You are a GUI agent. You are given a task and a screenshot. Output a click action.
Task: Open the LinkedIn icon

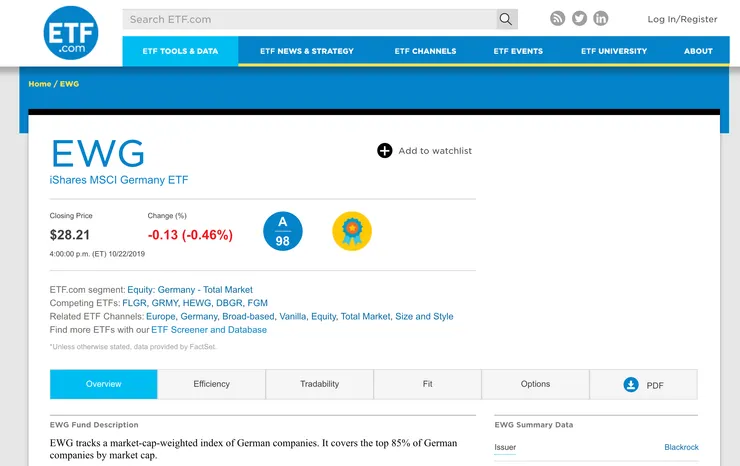point(600,18)
